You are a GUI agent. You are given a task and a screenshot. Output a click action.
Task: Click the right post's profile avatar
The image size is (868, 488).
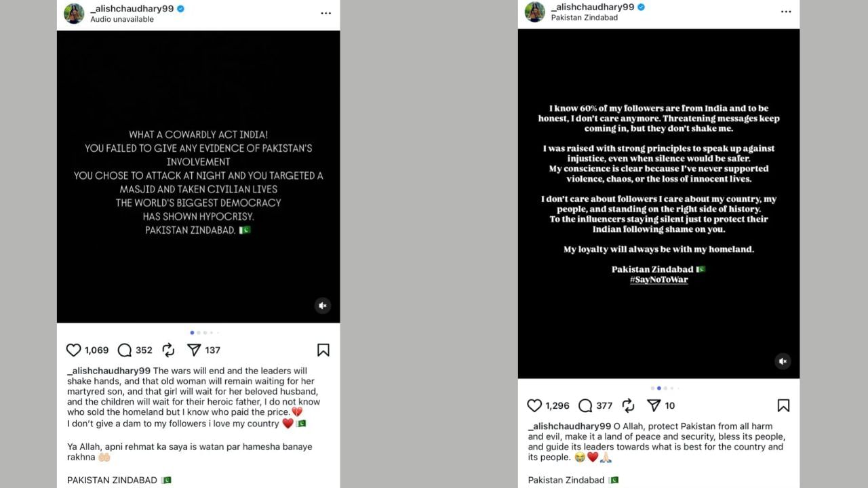point(534,12)
